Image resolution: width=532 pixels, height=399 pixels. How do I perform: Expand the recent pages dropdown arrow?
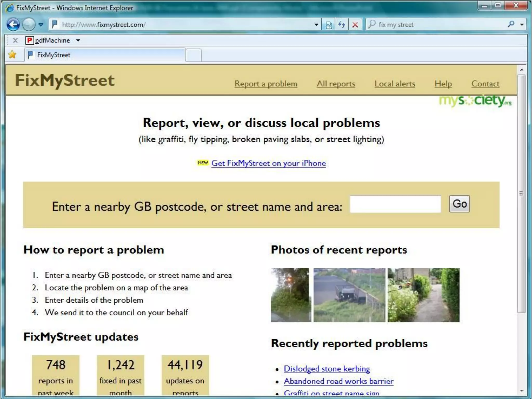tap(41, 25)
